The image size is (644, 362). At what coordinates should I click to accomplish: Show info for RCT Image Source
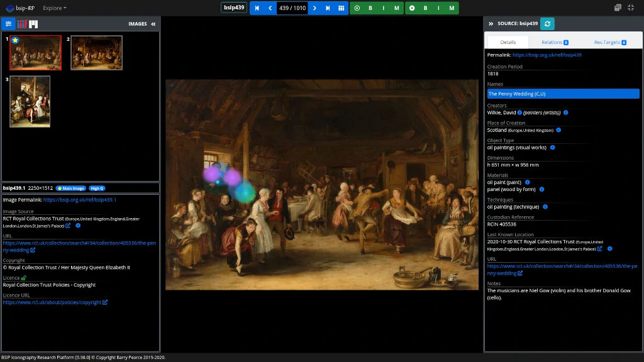(78, 226)
